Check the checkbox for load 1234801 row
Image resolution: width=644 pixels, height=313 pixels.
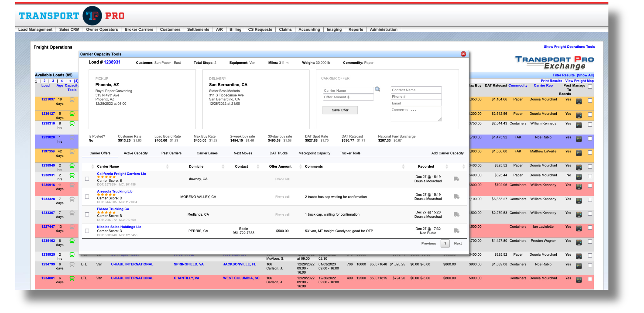590,279
